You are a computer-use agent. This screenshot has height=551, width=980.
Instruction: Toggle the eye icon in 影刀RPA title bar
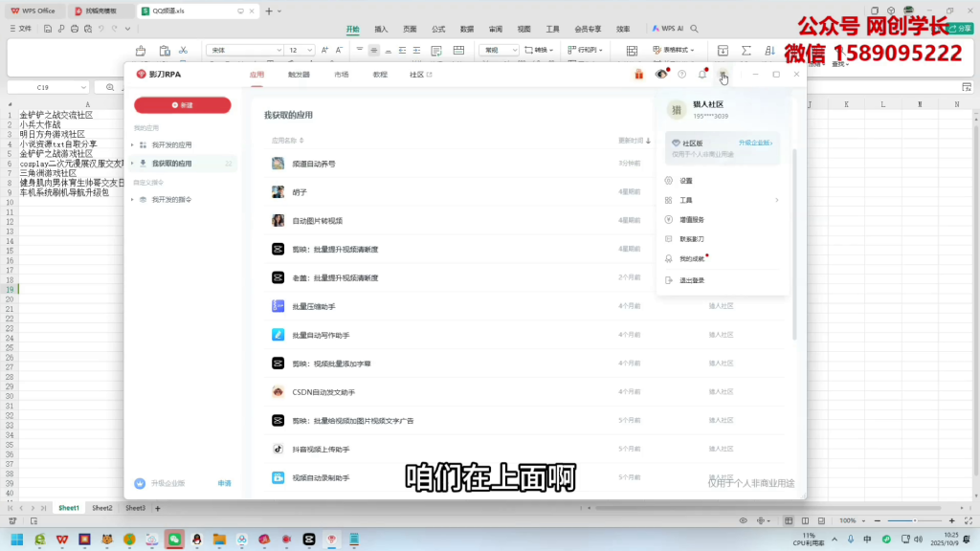[661, 73]
